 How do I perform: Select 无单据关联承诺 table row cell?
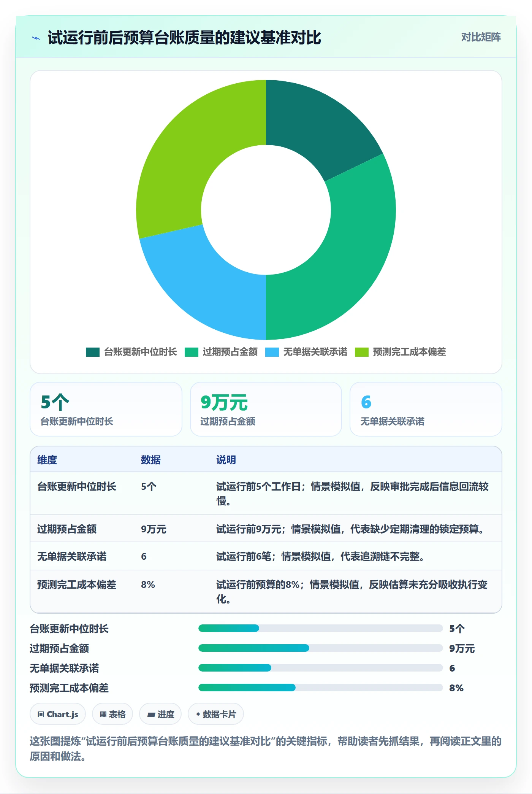(72, 556)
